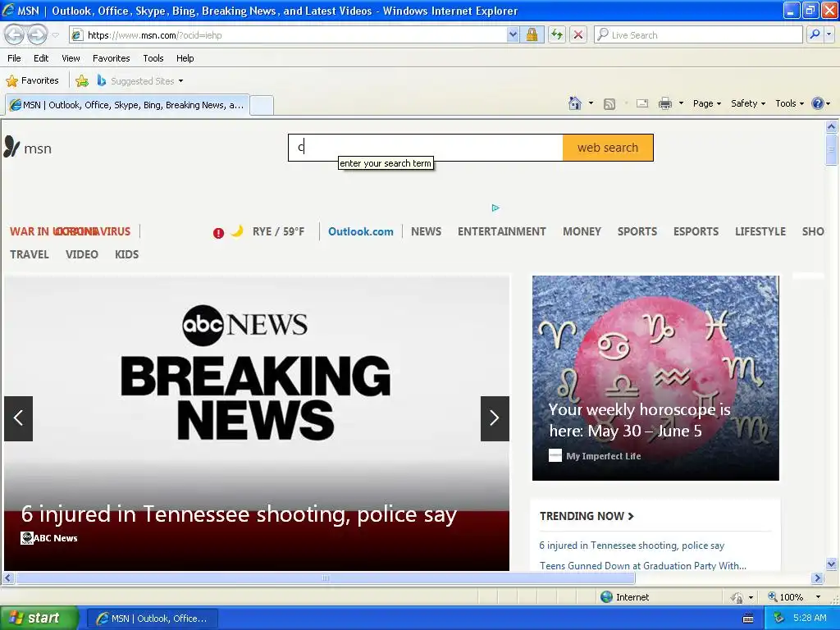
Task: Go to the NEWS section
Action: 427,231
